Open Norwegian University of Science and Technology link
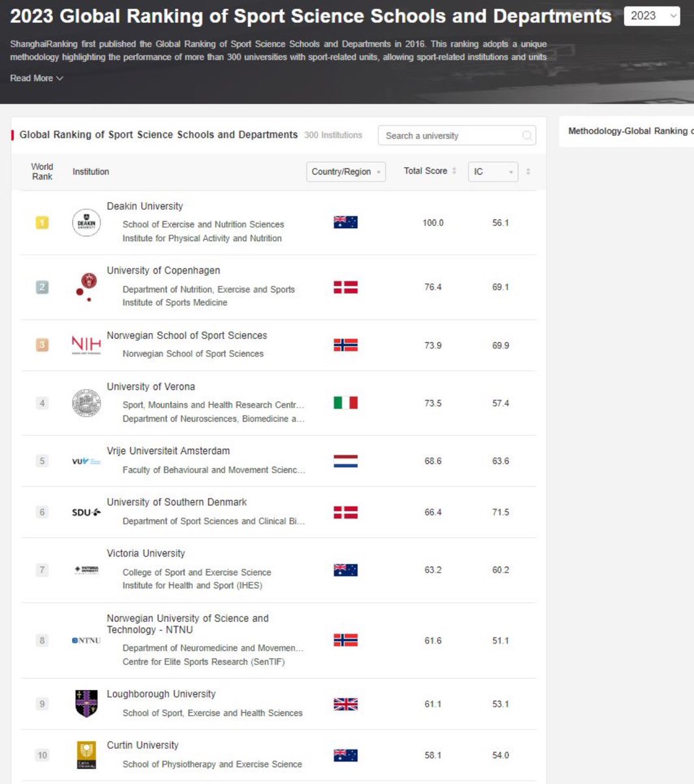 click(x=187, y=624)
